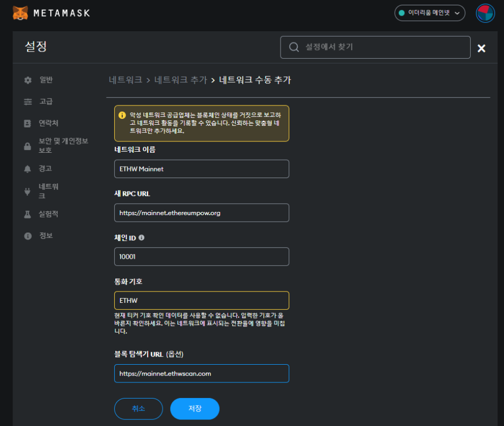Click the malicious network warning text

205,123
